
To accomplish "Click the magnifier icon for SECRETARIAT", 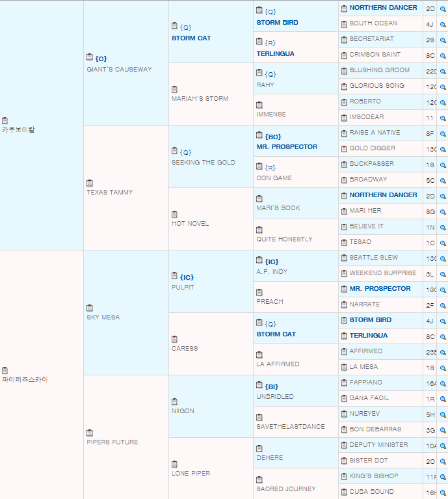I will (x=443, y=40).
